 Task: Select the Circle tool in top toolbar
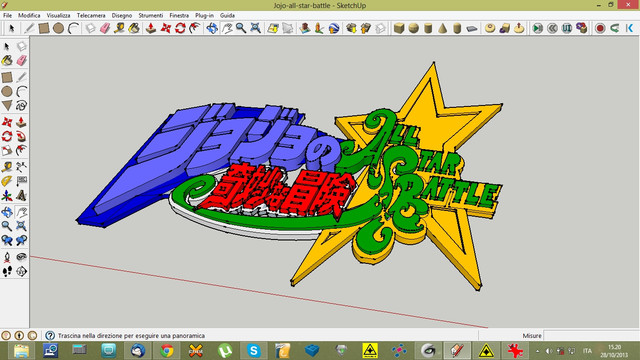pos(58,28)
